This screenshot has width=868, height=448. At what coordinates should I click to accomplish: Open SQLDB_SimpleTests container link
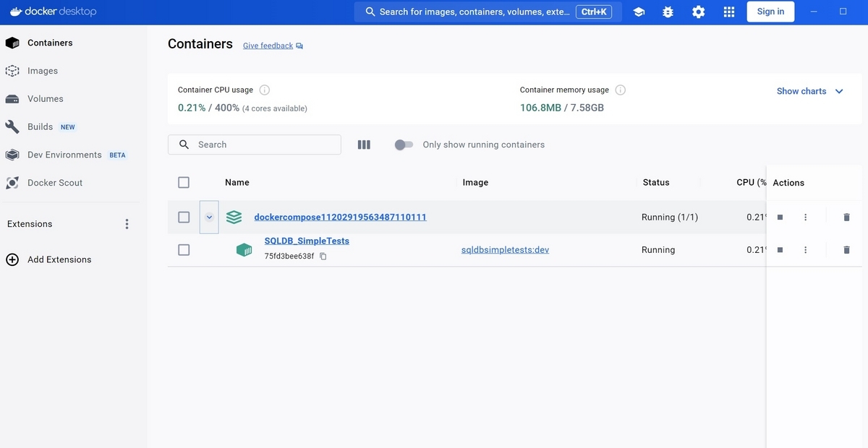coord(307,241)
